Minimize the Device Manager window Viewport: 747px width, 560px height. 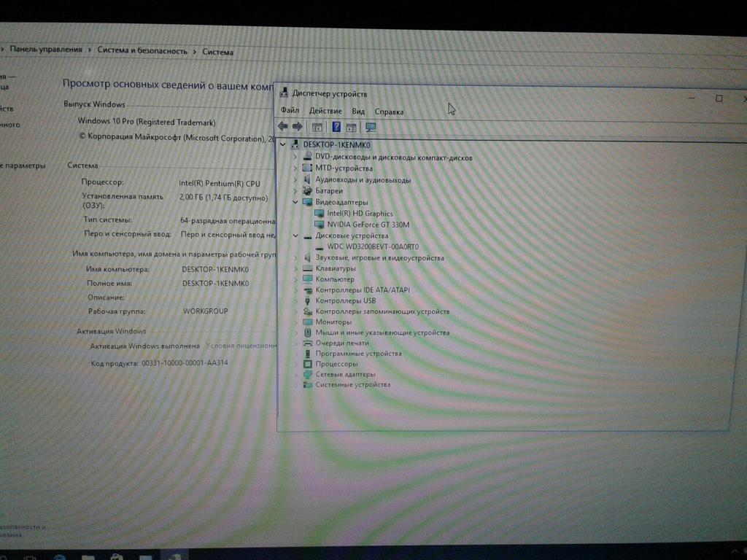tap(692, 98)
